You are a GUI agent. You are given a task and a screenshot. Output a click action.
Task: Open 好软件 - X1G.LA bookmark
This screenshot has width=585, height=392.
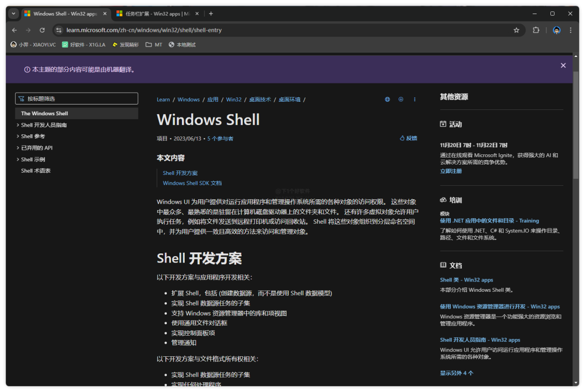tap(83, 45)
